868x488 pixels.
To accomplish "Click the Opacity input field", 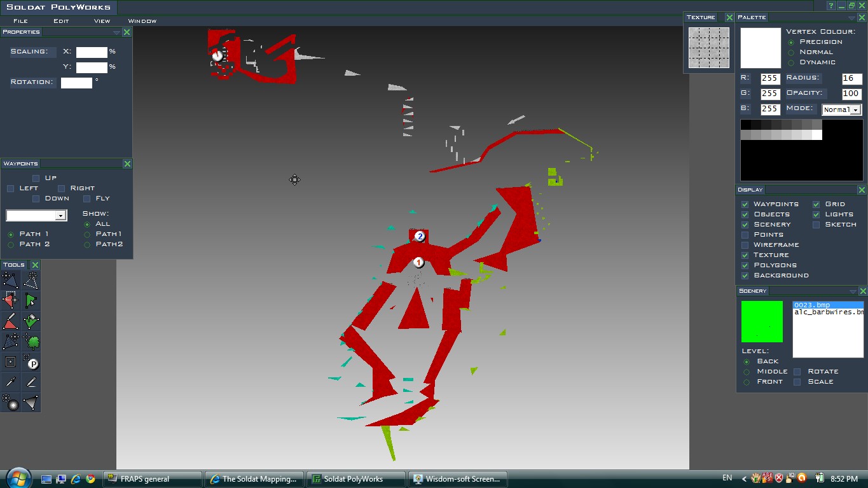I will click(x=851, y=94).
